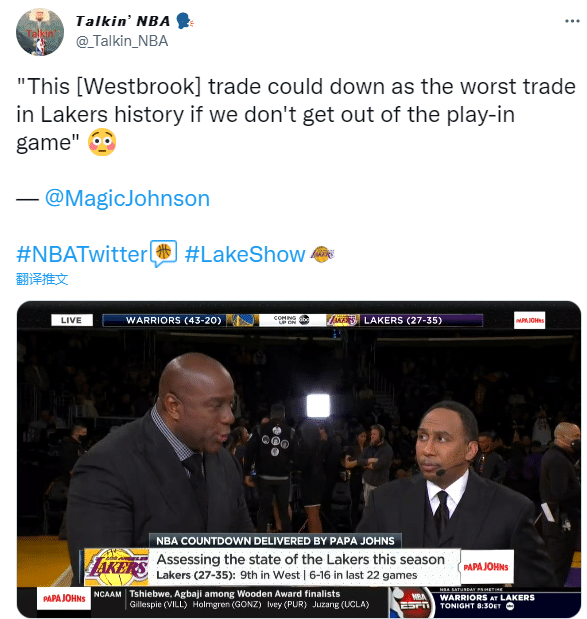Open the #LakeShow hashtag
This screenshot has width=587, height=619.
pos(245,254)
